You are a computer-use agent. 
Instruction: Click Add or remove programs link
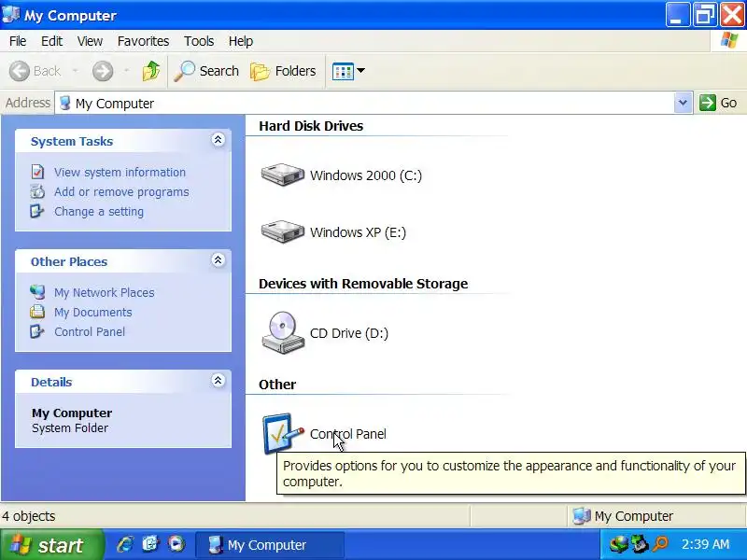tap(121, 192)
